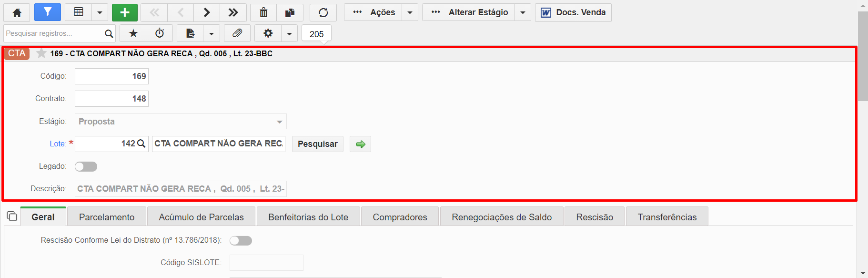Run search with magnifier icon
Viewport: 868px width, 278px height.
109,33
